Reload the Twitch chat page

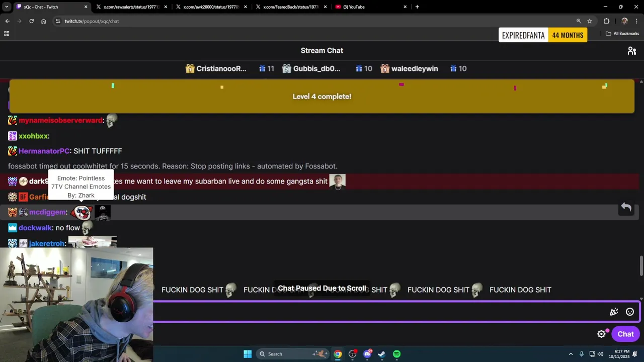(x=31, y=21)
